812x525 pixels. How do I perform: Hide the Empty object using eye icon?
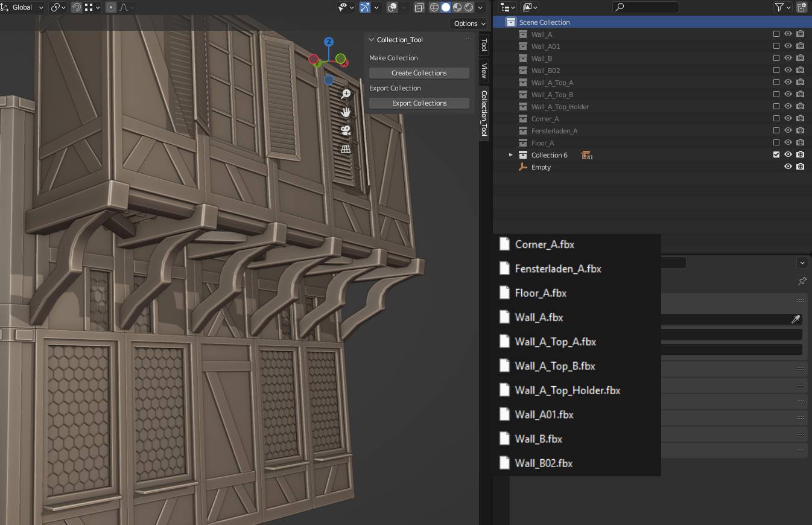(788, 167)
